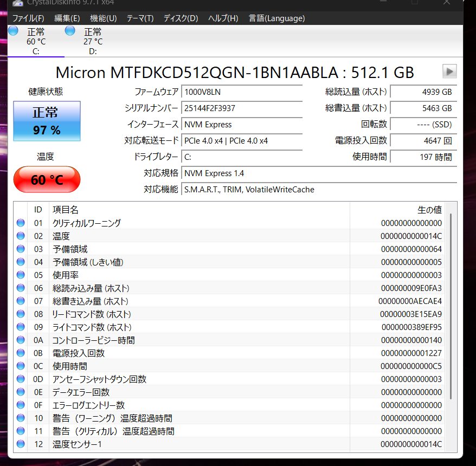Click status orb for 使用率 row
This screenshot has height=466, width=476.
click(x=21, y=275)
